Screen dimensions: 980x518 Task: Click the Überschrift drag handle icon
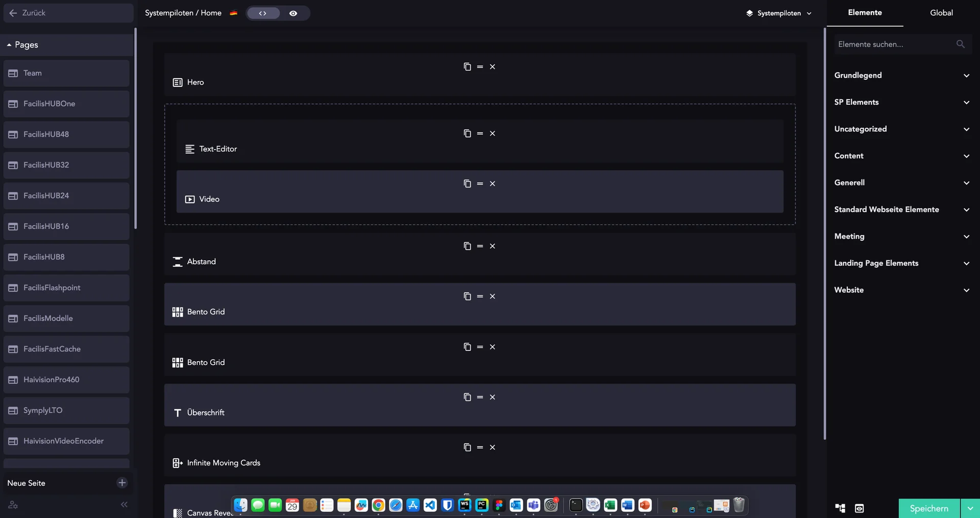(x=480, y=397)
